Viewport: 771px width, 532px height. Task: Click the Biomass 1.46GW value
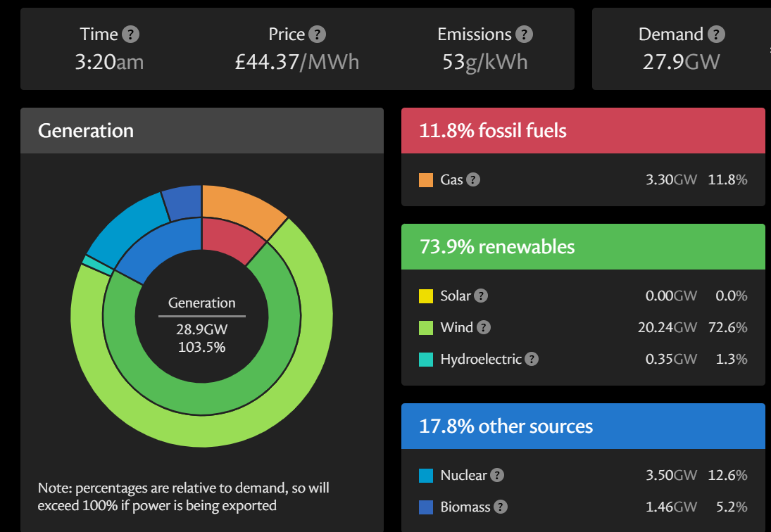(671, 507)
